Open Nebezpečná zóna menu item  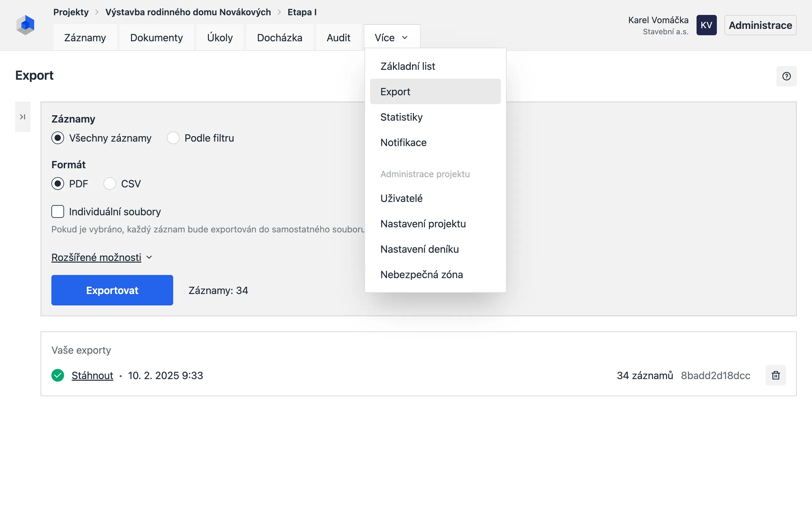435,275
